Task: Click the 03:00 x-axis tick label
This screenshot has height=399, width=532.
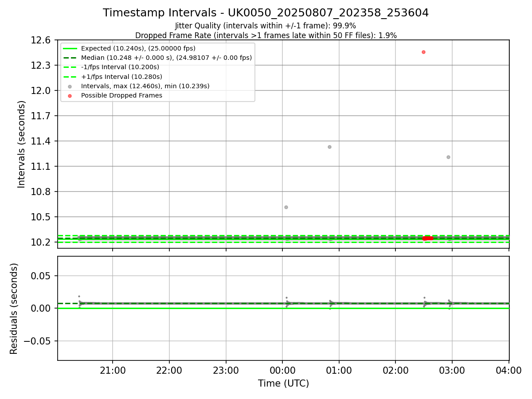Action: tap(452, 370)
